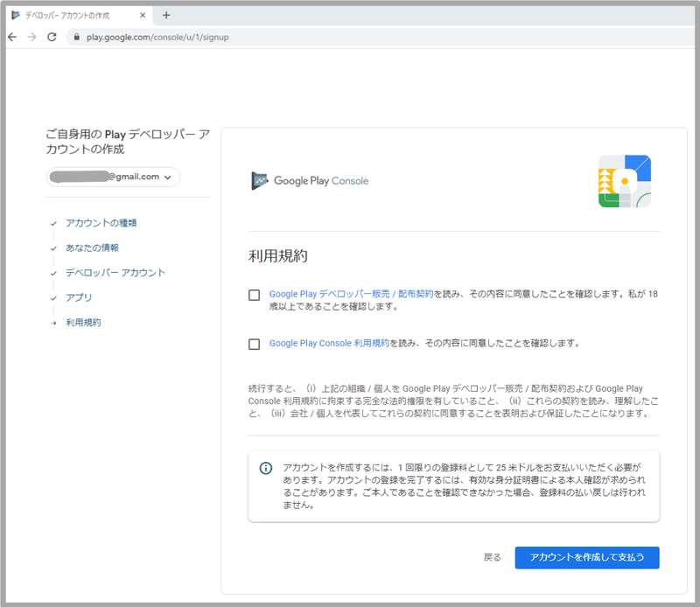700x607 pixels.
Task: Open a new browser tab
Action: pos(166,15)
